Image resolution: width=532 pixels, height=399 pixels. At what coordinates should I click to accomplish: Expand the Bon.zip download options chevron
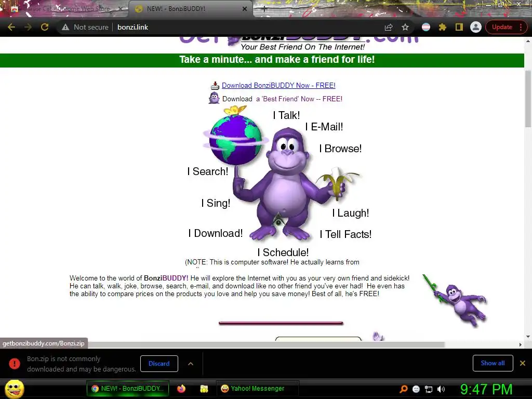click(x=191, y=364)
